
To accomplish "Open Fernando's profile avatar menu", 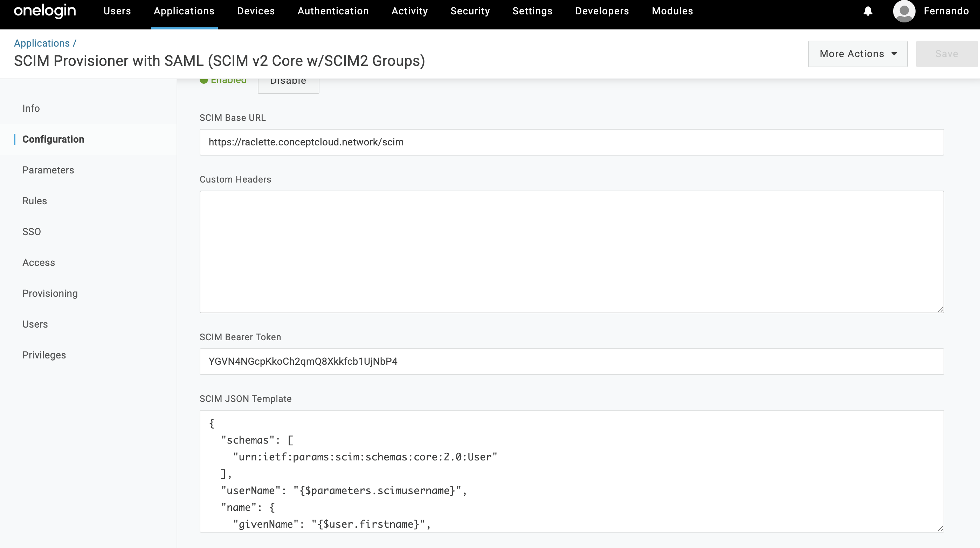I will pos(904,11).
